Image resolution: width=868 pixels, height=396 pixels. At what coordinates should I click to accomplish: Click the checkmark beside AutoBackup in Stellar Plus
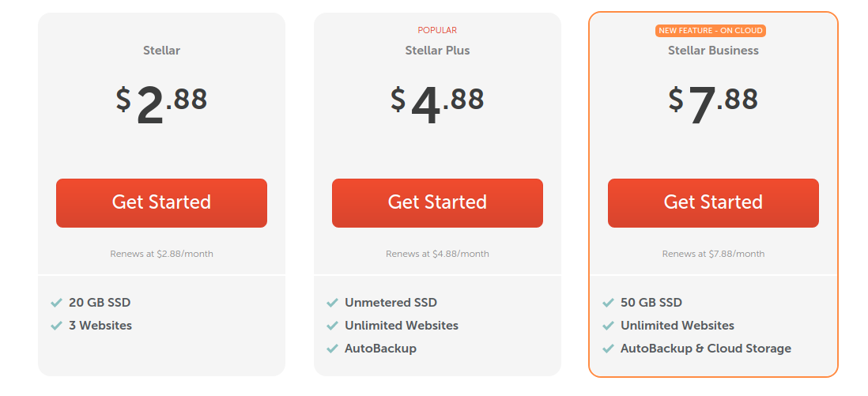tap(332, 349)
